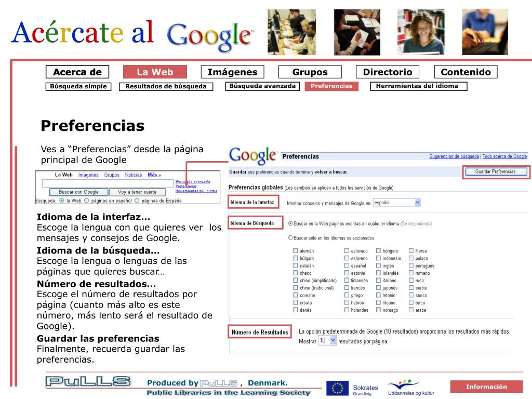Open Sugerencias de búsqueda link
Screen dimensions: 532x399
[x=454, y=156]
